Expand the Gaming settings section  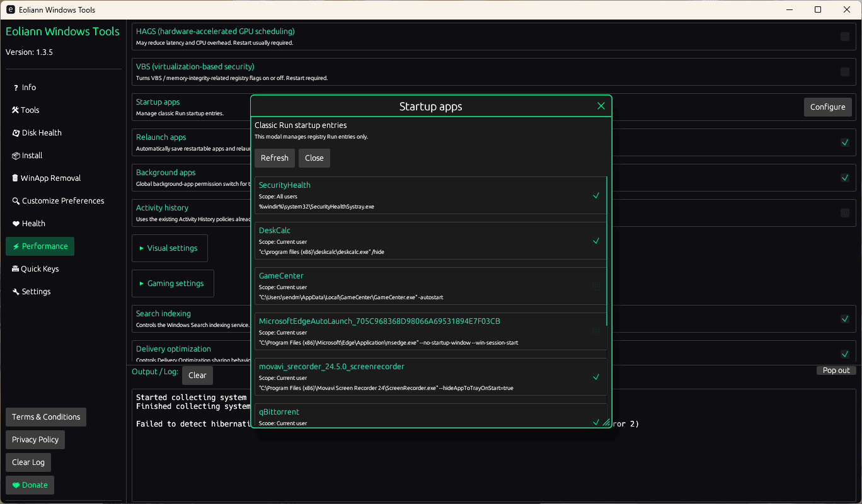(173, 283)
